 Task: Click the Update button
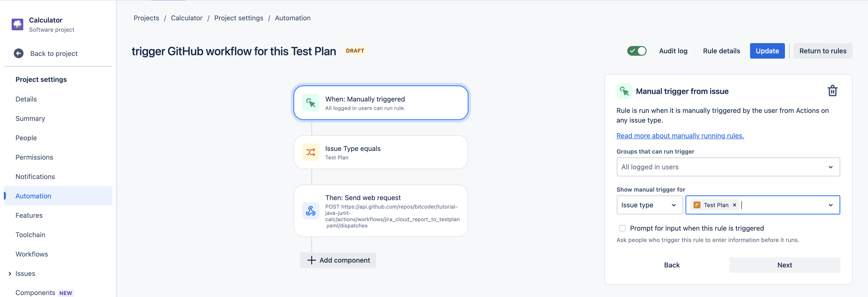click(x=767, y=51)
